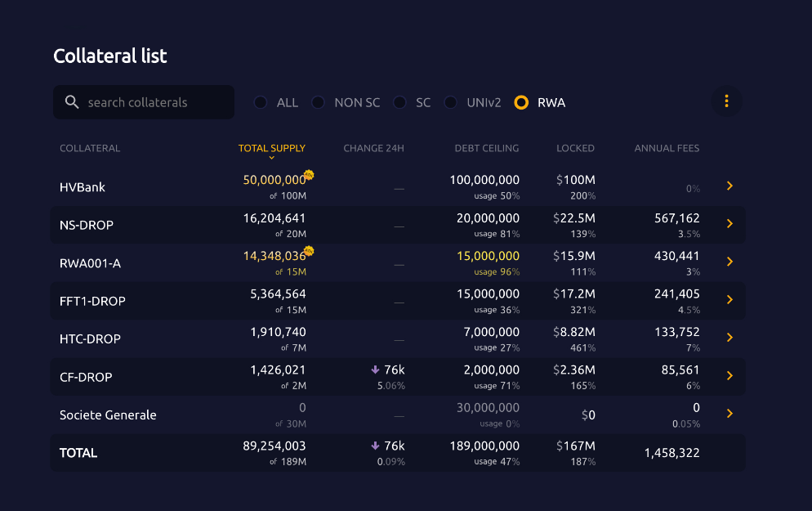Sort by TOTAL SUPPLY column header

coord(272,148)
